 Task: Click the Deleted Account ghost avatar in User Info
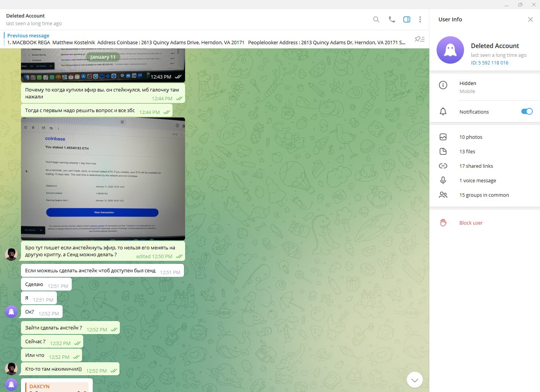[x=450, y=50]
